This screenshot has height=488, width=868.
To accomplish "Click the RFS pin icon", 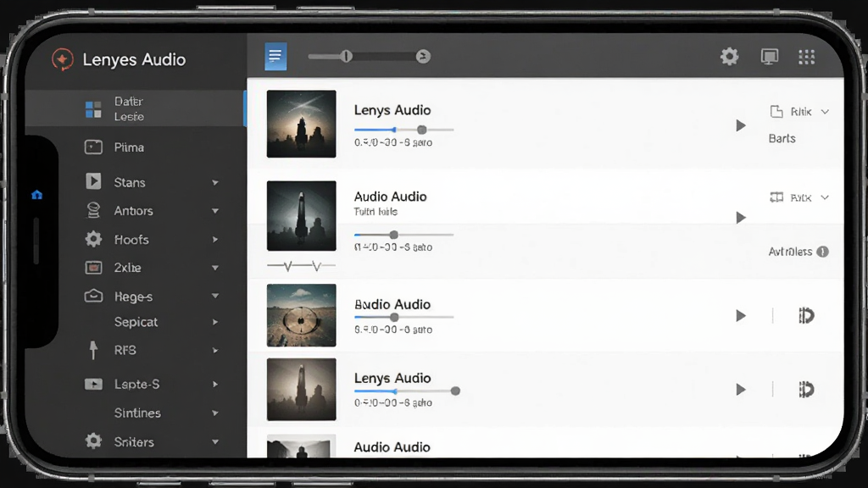I will [93, 350].
